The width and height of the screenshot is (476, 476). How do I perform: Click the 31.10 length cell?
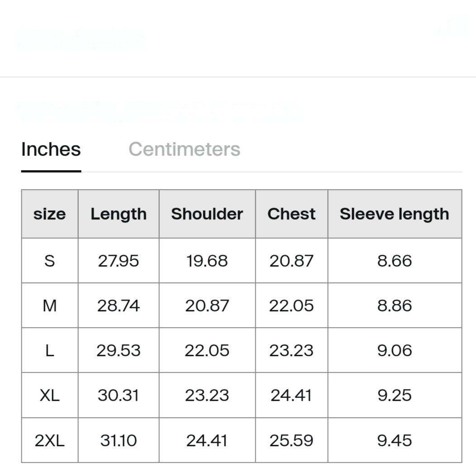(119, 440)
